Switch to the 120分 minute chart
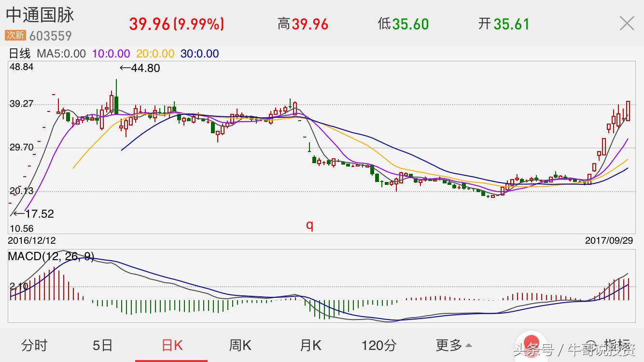644x362 pixels. pos(379,345)
